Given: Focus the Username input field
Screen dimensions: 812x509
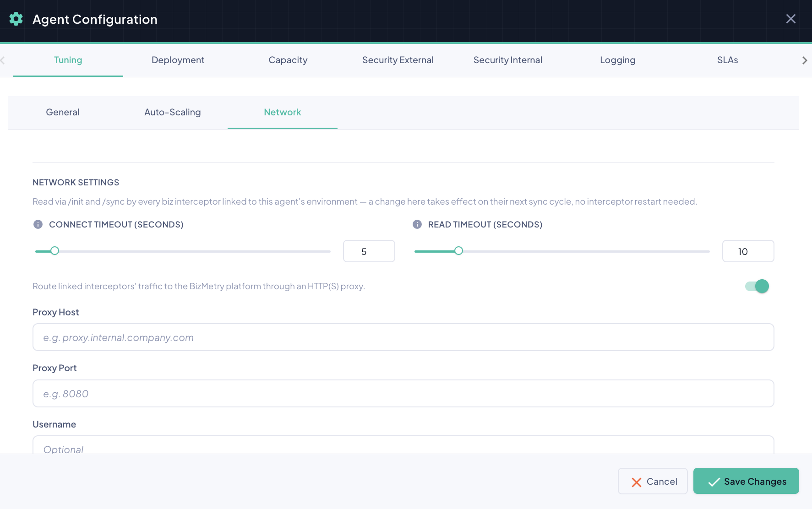Looking at the screenshot, I should pos(403,445).
